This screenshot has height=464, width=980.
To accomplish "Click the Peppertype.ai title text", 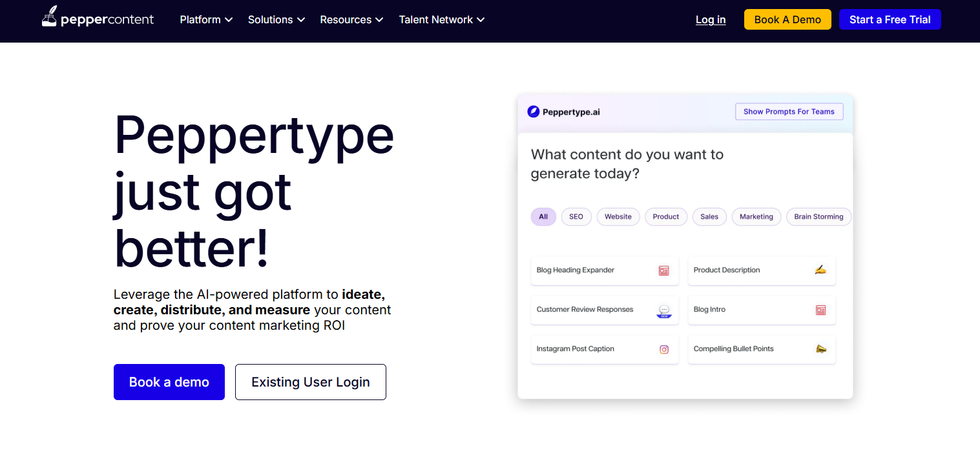I will (x=571, y=112).
